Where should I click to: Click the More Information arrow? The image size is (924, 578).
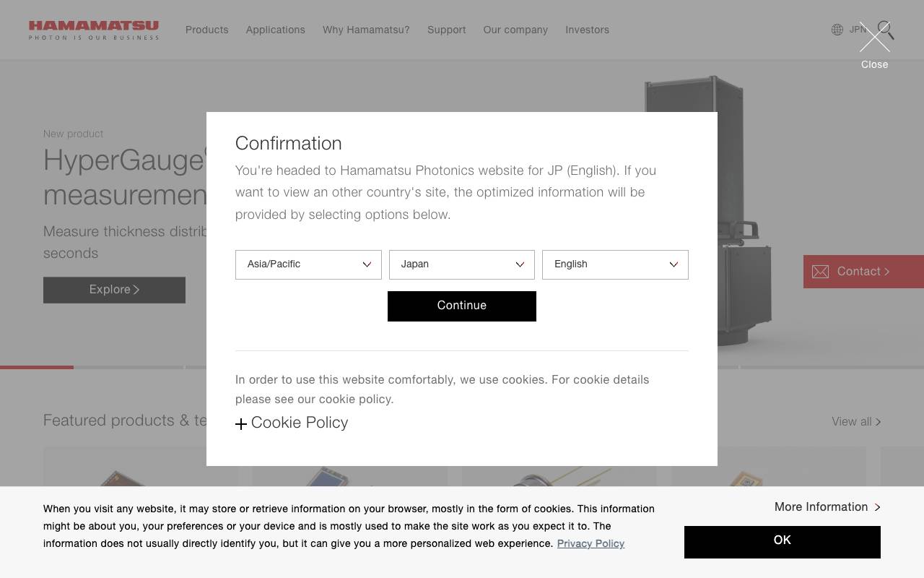pos(877,507)
